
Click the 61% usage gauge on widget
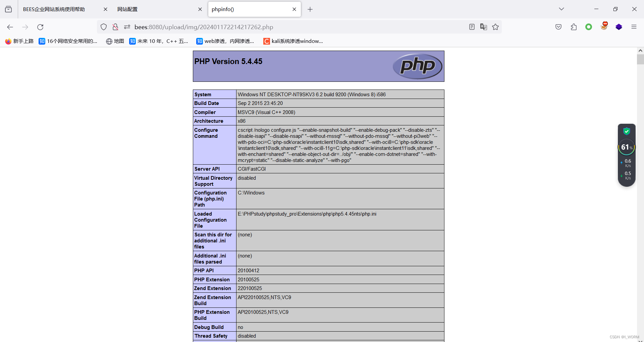pos(627,147)
